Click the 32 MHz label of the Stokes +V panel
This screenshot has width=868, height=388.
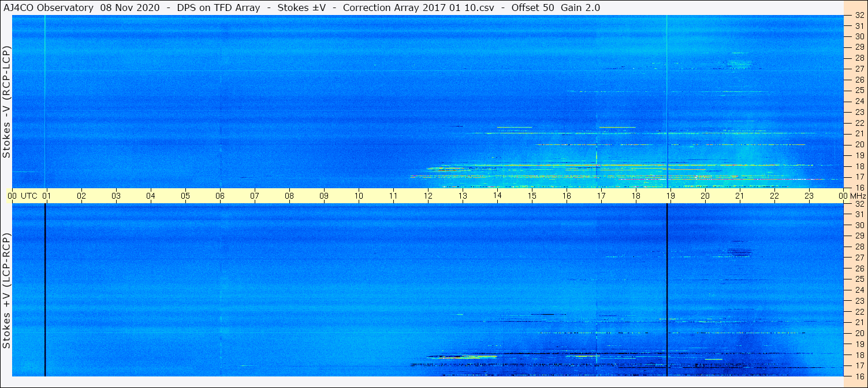click(859, 204)
